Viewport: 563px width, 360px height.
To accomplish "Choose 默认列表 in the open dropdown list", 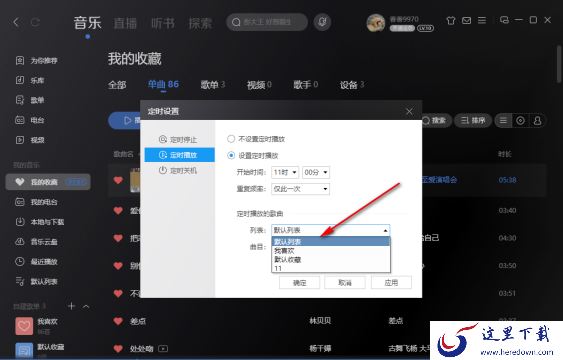I will click(331, 242).
